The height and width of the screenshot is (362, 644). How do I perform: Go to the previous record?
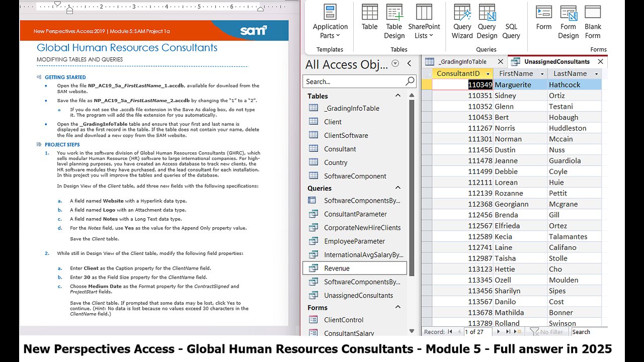click(458, 332)
